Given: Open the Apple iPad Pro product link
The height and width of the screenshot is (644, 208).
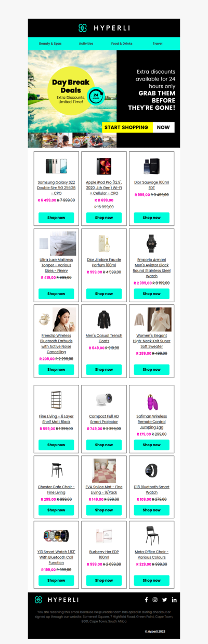Looking at the screenshot, I should [x=104, y=187].
